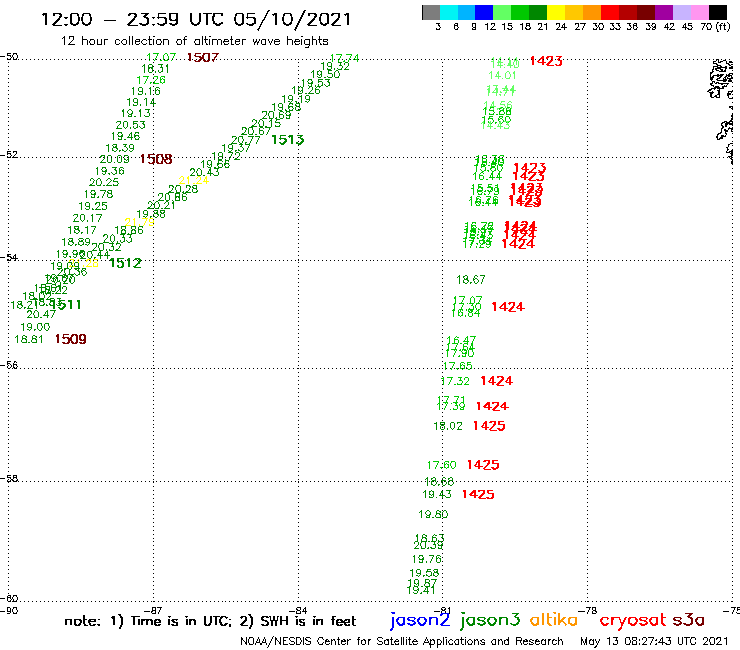Image resolution: width=740 pixels, height=650 pixels.
Task: Click the wave height value 17.74
Action: [345, 58]
